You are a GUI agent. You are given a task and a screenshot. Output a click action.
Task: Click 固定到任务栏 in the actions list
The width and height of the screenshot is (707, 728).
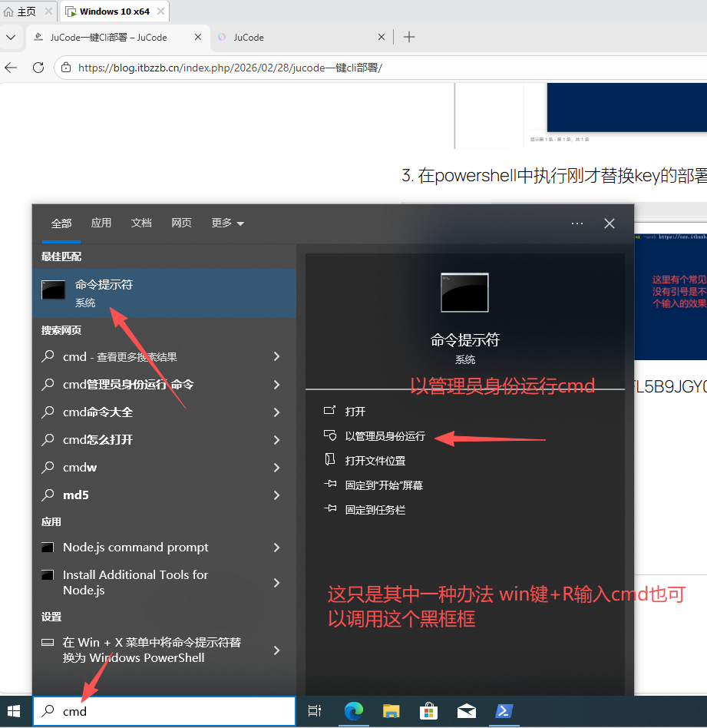(375, 510)
